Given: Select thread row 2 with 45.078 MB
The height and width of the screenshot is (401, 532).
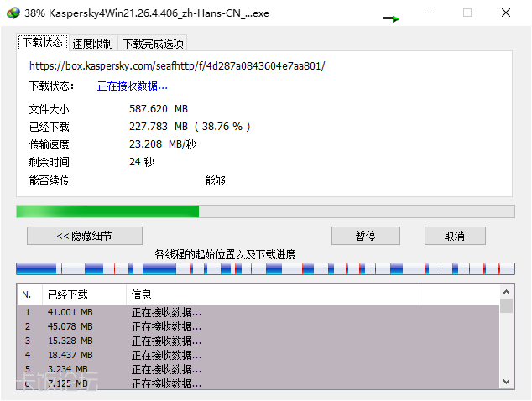Looking at the screenshot, I should pos(258,326).
